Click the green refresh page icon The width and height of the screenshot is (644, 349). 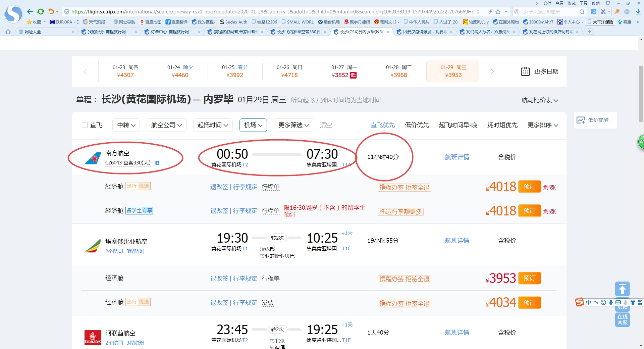41,12
